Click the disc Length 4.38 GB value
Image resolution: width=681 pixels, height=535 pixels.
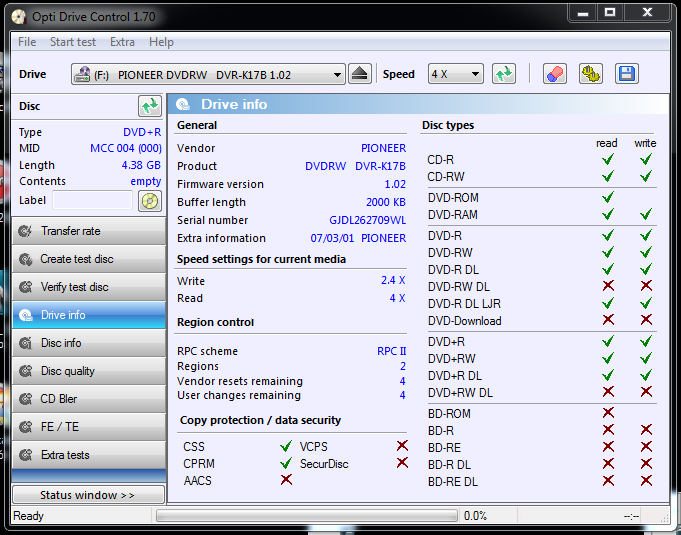141,165
